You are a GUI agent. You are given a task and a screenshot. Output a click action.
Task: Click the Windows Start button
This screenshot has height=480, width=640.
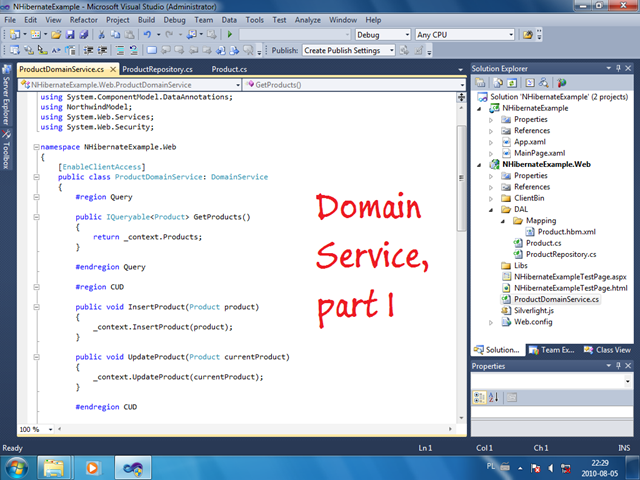(16, 468)
